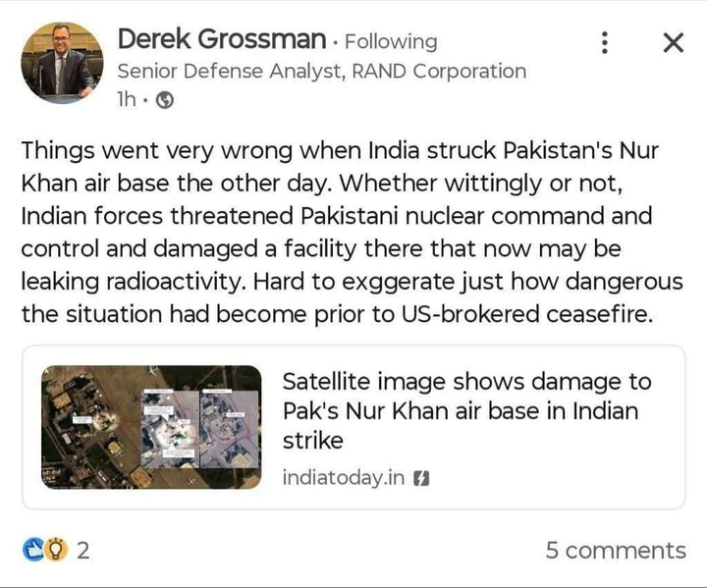Click the indiatoday.in source domain
Image resolution: width=707 pixels, height=588 pixels.
(x=344, y=478)
